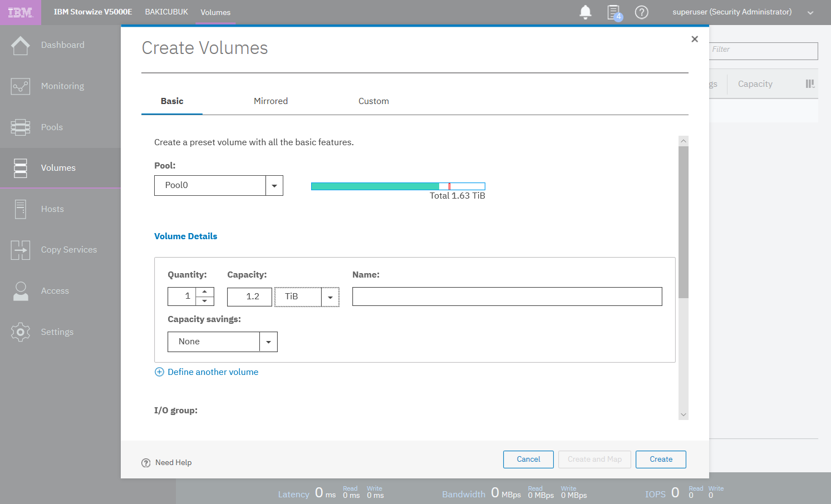This screenshot has width=831, height=504.
Task: Click the Create button
Action: pos(661,459)
